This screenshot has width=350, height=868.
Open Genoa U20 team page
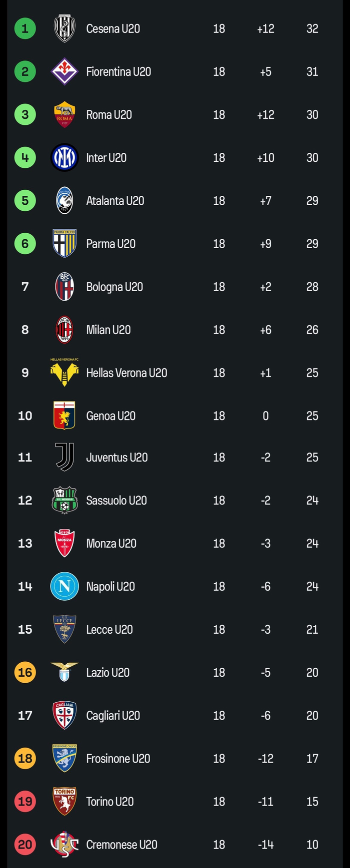click(110, 416)
